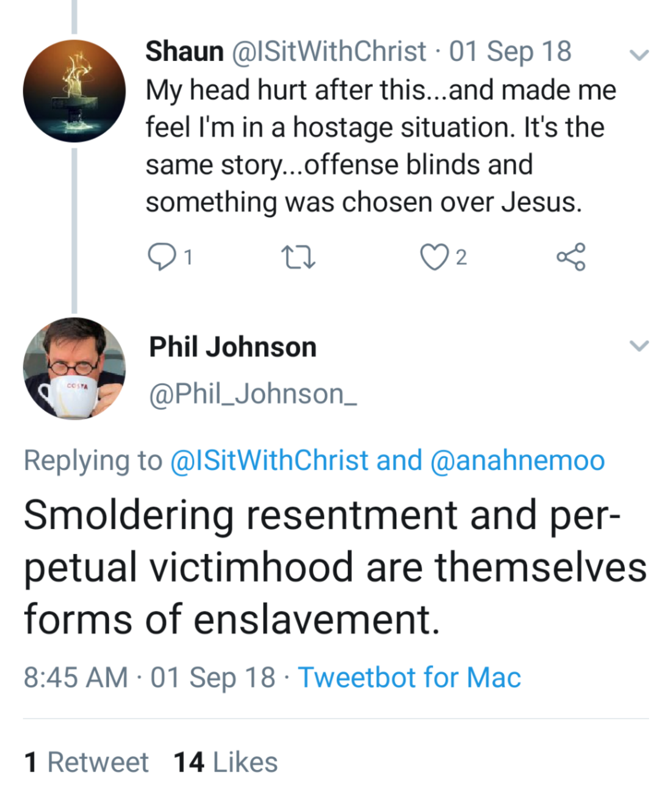This screenshot has width=672, height=802.
Task: Open the @ISitWithChrist handle in Shaun's header
Action: point(329,52)
